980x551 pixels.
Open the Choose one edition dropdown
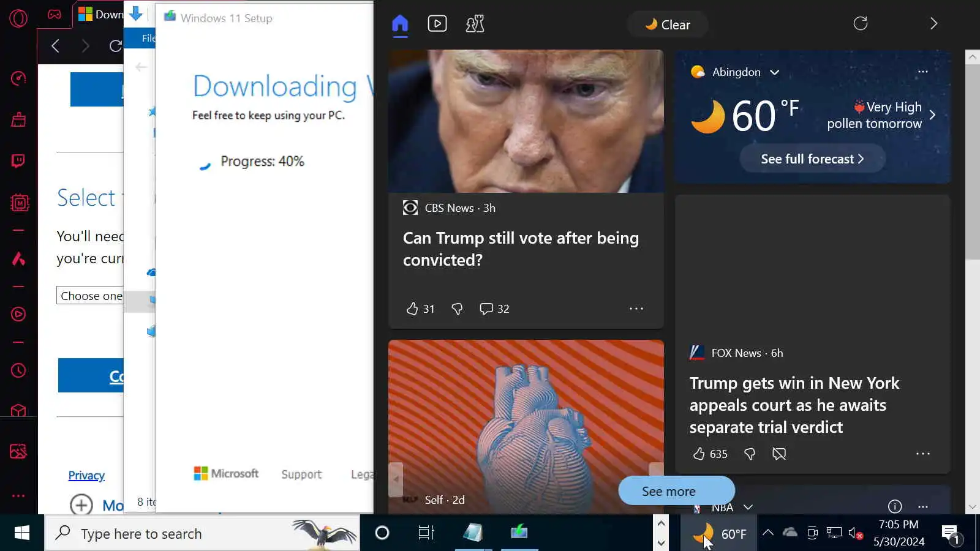pyautogui.click(x=90, y=296)
